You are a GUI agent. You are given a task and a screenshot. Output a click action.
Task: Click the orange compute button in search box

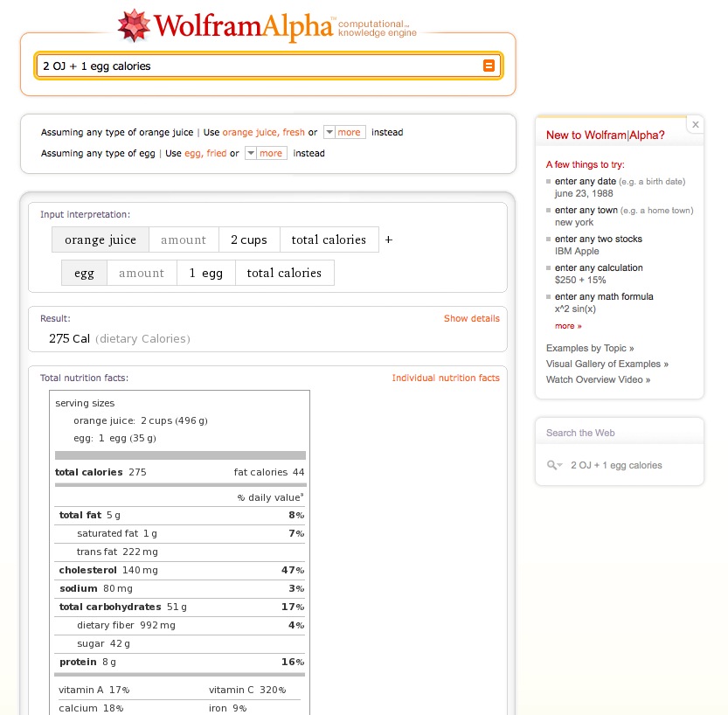489,66
